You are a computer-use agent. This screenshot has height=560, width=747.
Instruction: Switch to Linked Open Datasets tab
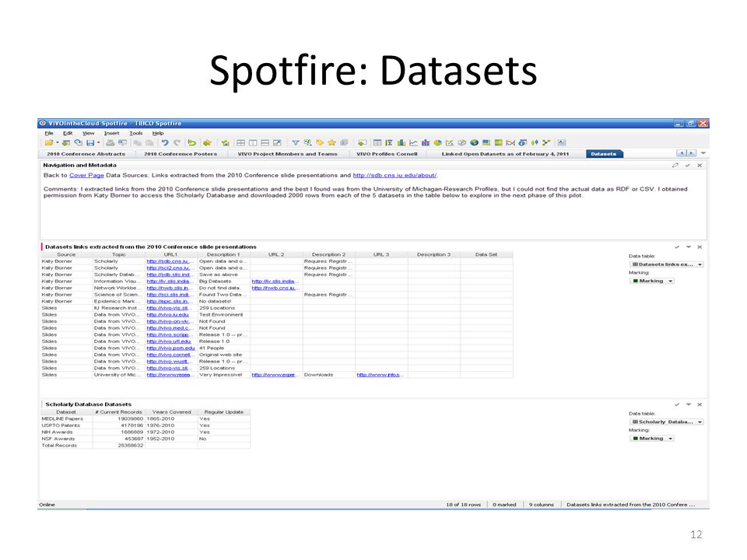[x=505, y=154]
